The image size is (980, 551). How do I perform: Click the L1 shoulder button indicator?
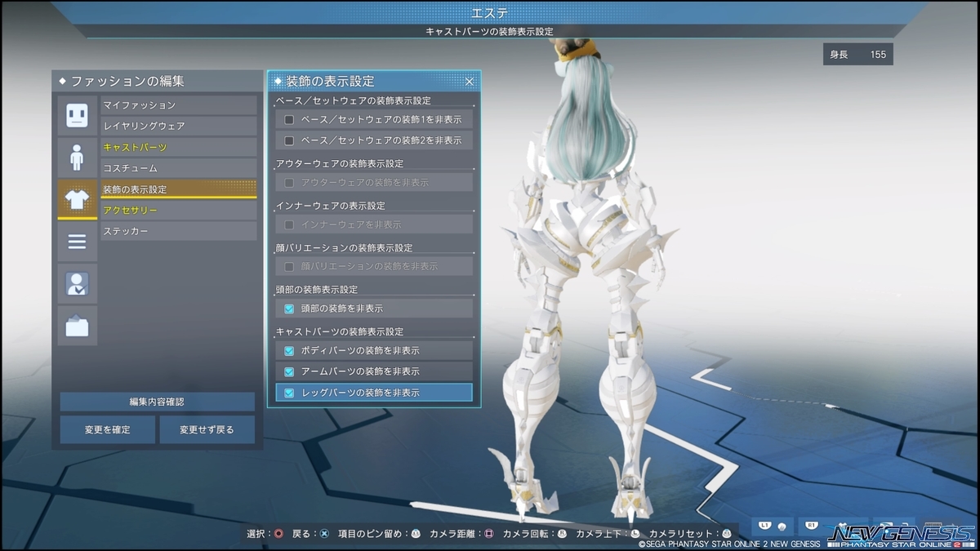[765, 525]
